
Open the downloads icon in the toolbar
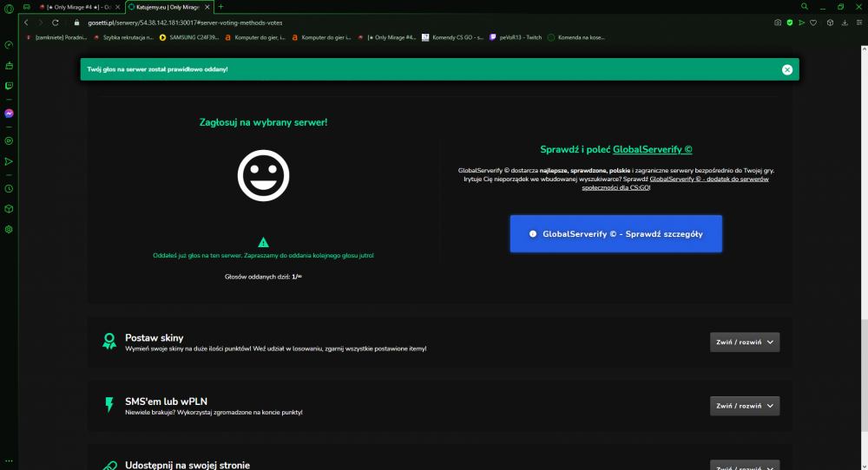[845, 23]
